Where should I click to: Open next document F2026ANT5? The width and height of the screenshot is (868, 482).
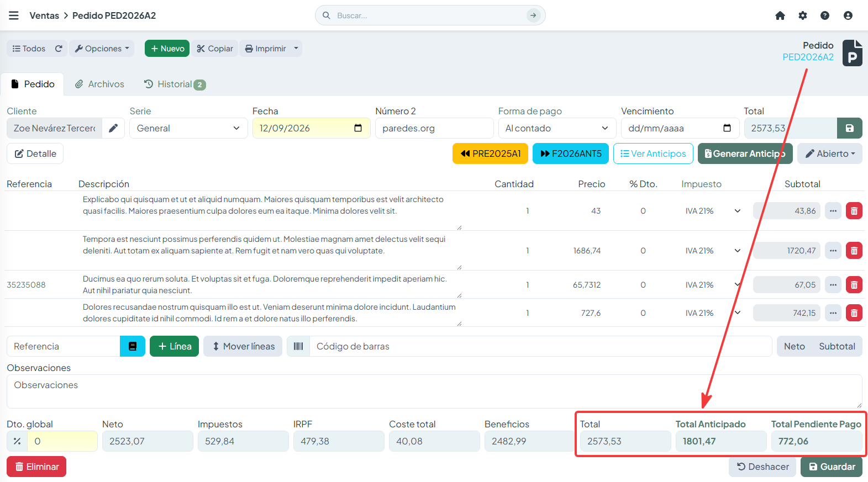(571, 153)
